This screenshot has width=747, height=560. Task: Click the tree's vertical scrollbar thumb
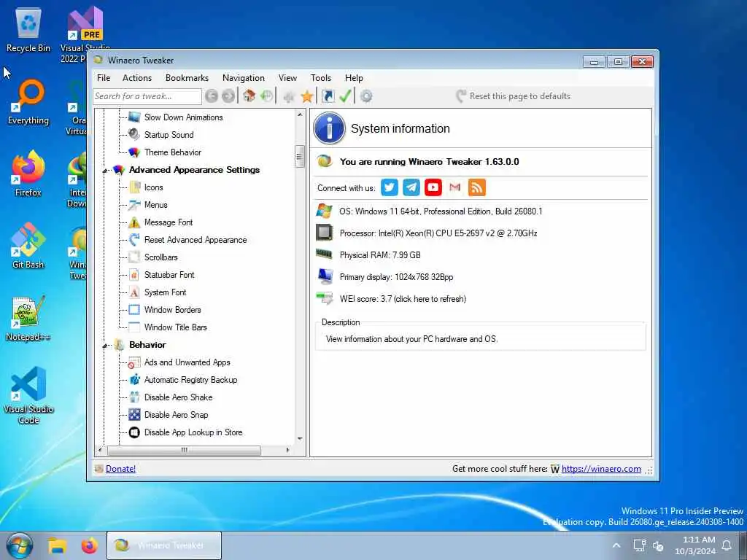point(300,156)
